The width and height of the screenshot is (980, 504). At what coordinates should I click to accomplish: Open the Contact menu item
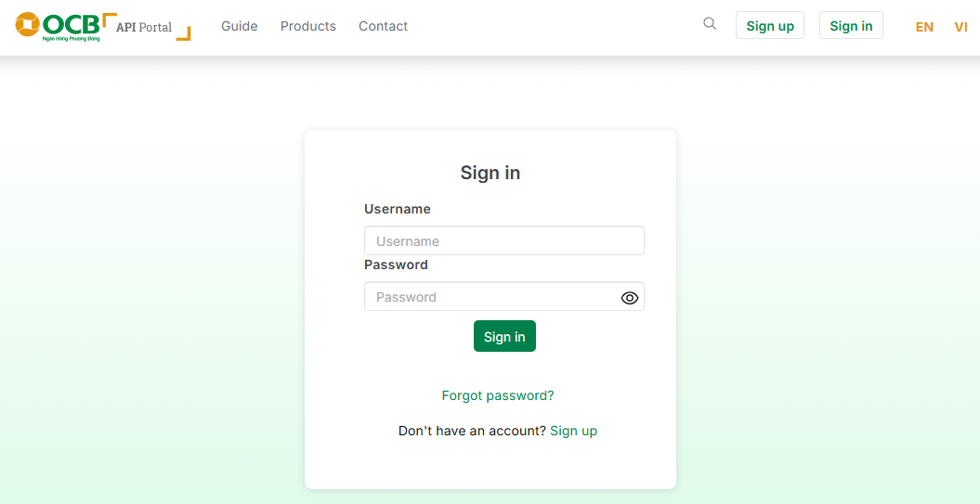(383, 26)
